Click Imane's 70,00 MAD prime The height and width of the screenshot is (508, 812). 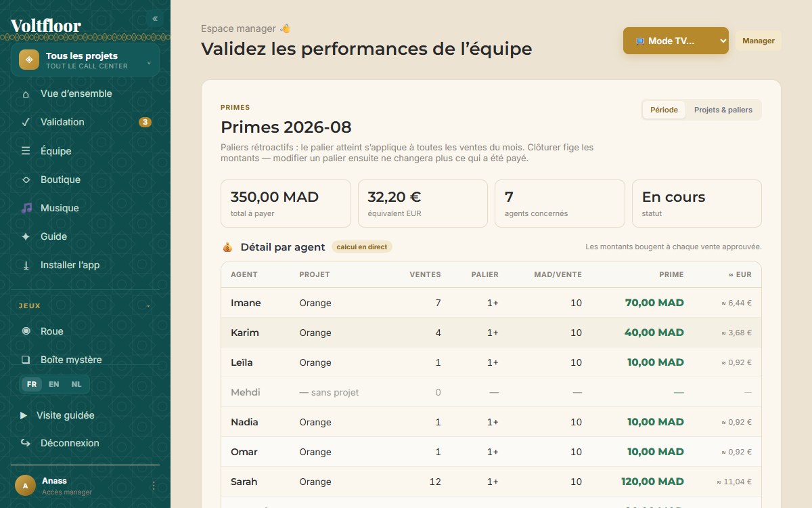[654, 303]
